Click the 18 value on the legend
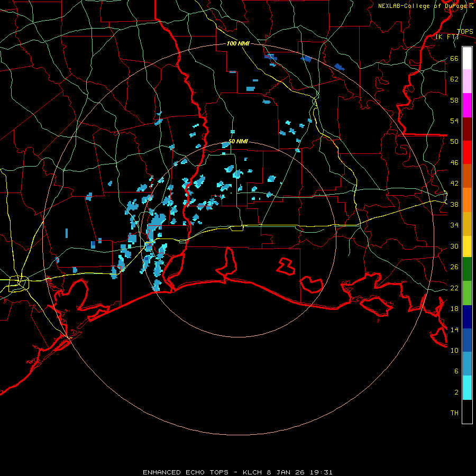The height and width of the screenshot is (476, 476). pyautogui.click(x=454, y=309)
